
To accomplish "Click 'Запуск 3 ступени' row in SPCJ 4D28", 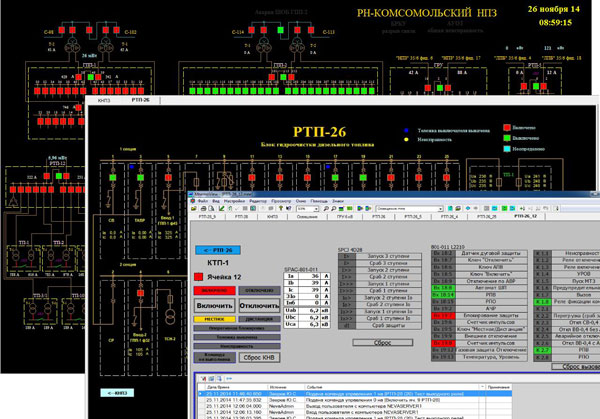I will [380, 256].
